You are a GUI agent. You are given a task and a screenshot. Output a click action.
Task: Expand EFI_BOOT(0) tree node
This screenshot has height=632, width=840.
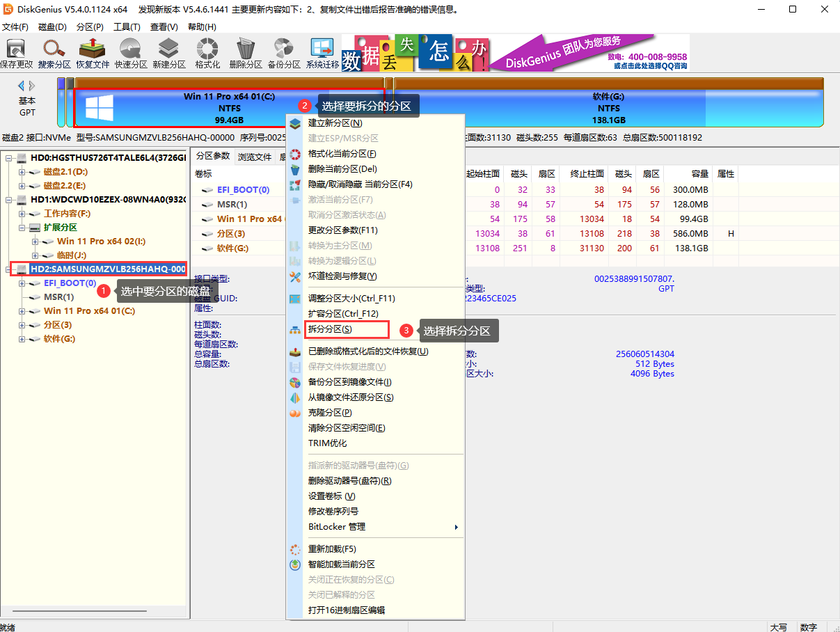pos(22,283)
